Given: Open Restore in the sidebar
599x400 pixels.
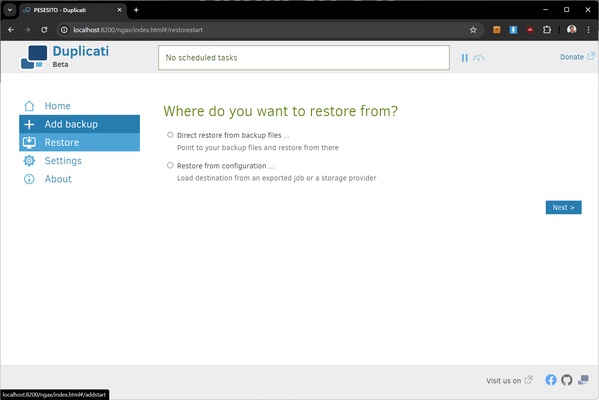Looking at the screenshot, I should [79, 143].
